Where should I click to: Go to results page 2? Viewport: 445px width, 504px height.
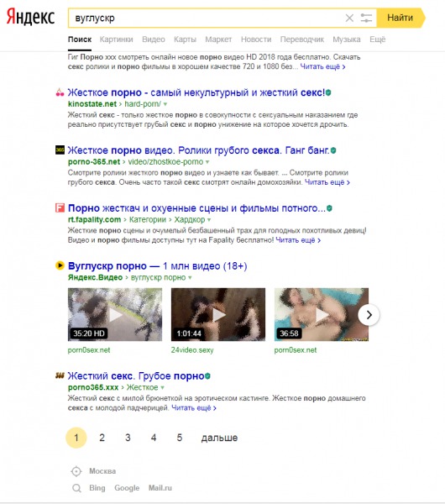pyautogui.click(x=102, y=438)
